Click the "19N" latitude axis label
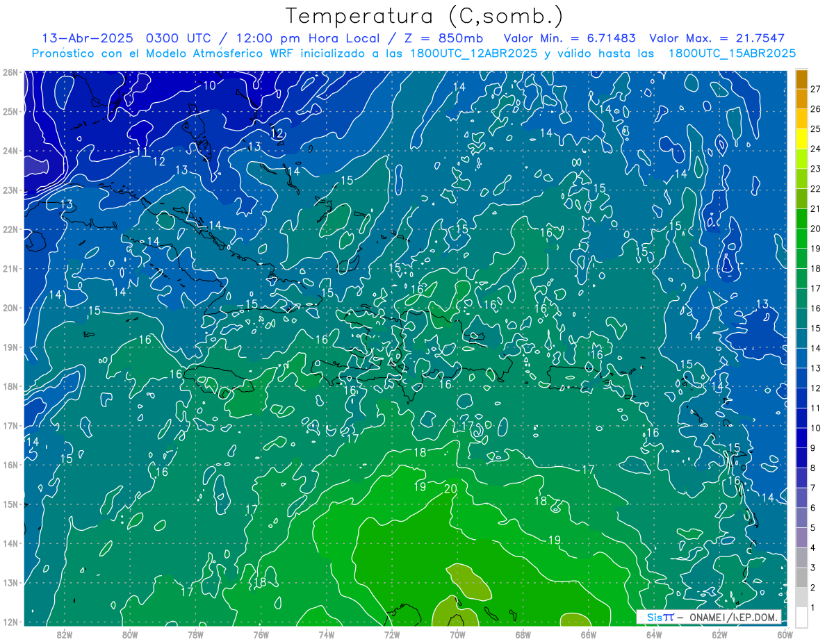This screenshot has height=644, width=834. [x=10, y=347]
